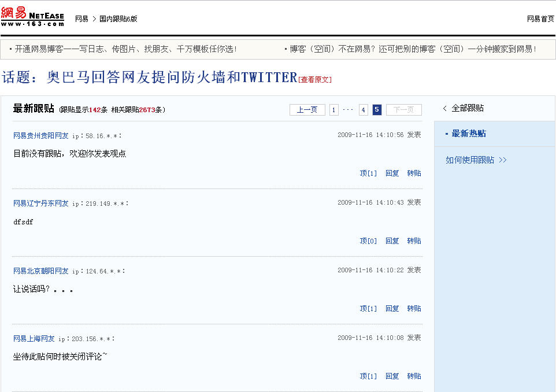Upvote 顶[1] on the 贵州贵阳 comment
This screenshot has height=392, width=556.
pyautogui.click(x=368, y=173)
